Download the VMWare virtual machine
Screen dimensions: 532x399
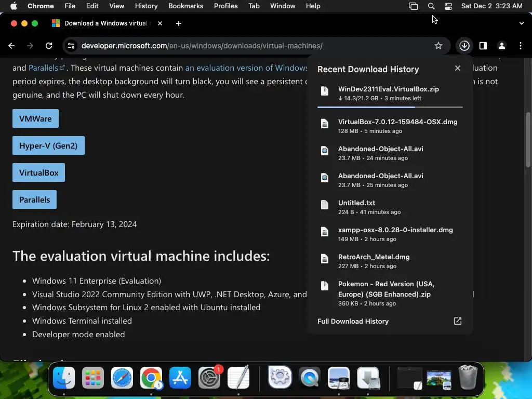36,118
